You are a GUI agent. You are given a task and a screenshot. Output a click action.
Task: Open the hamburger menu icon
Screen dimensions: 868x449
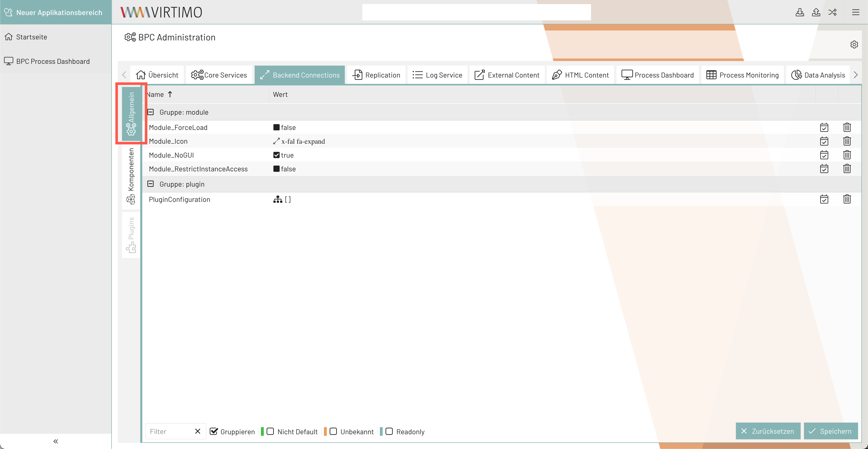click(856, 12)
